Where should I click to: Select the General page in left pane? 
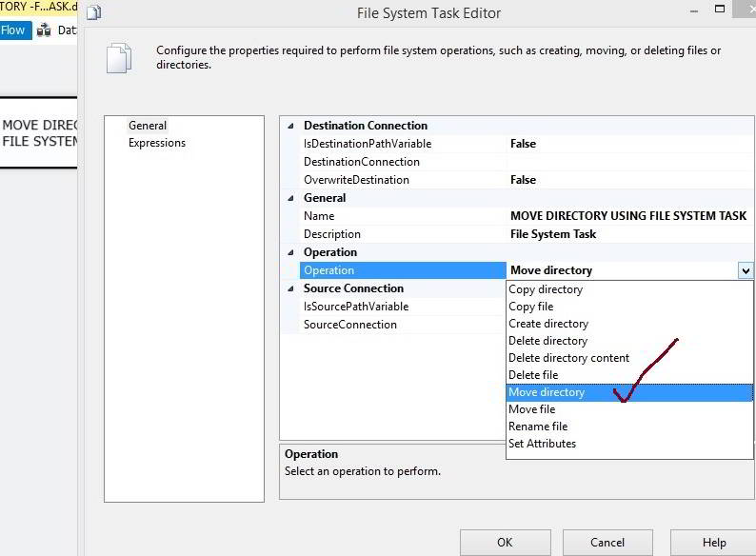(x=148, y=126)
